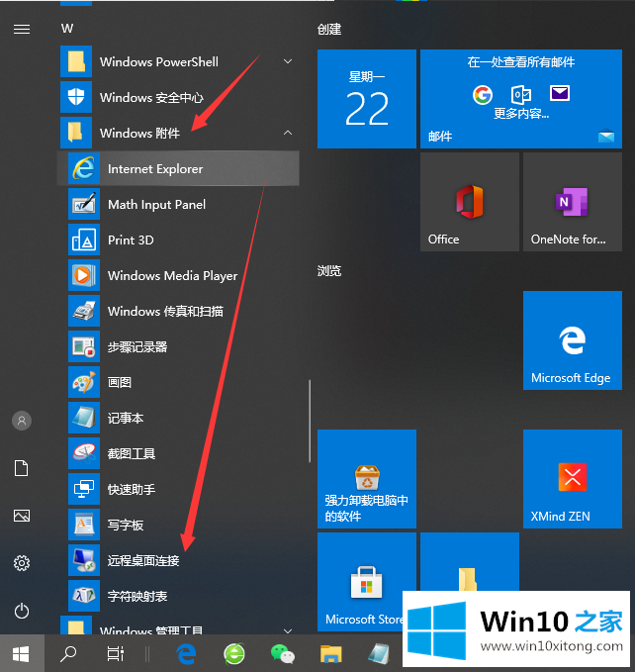Click the app list scrollbar thumb
The height and width of the screenshot is (672, 635).
(x=310, y=421)
